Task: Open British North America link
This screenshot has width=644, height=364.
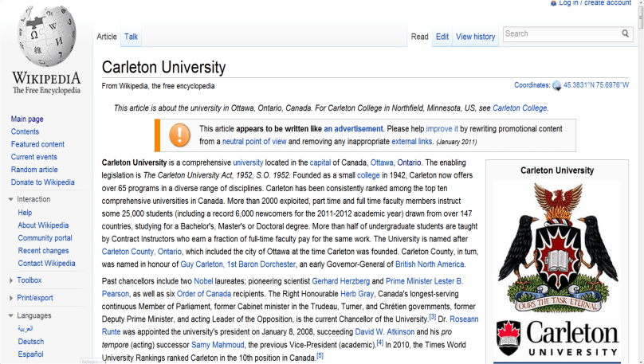Action: 430,264
